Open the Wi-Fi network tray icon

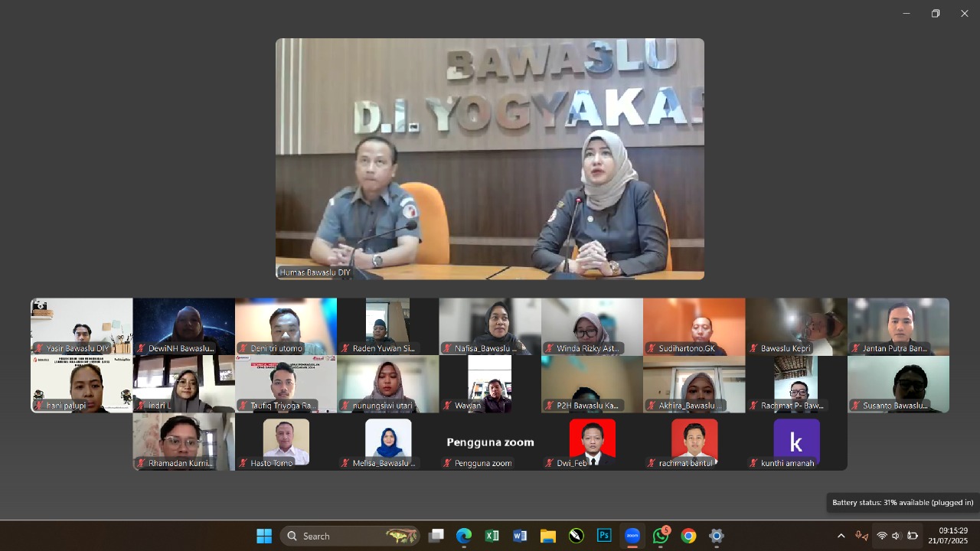[x=881, y=536]
